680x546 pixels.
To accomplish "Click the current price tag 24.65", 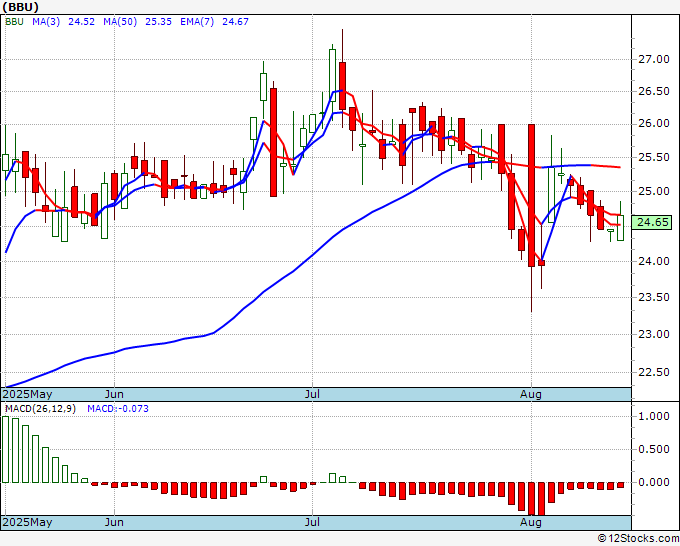I will point(652,222).
